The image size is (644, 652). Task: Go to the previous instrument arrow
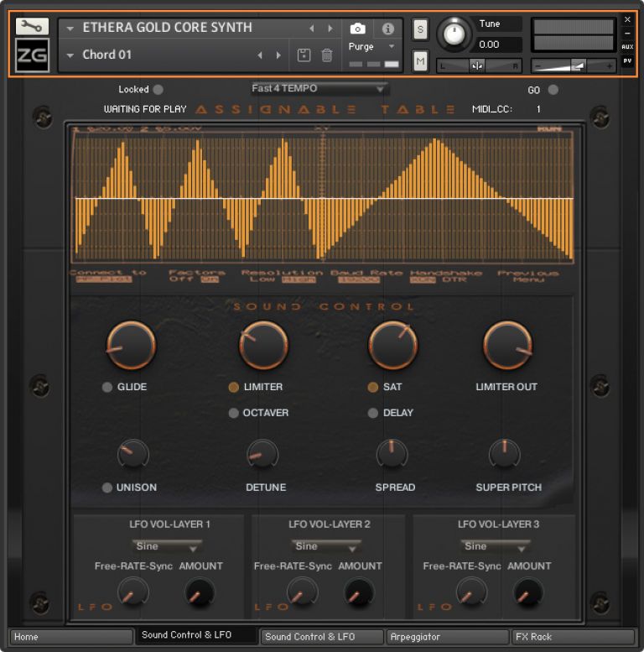pos(312,29)
